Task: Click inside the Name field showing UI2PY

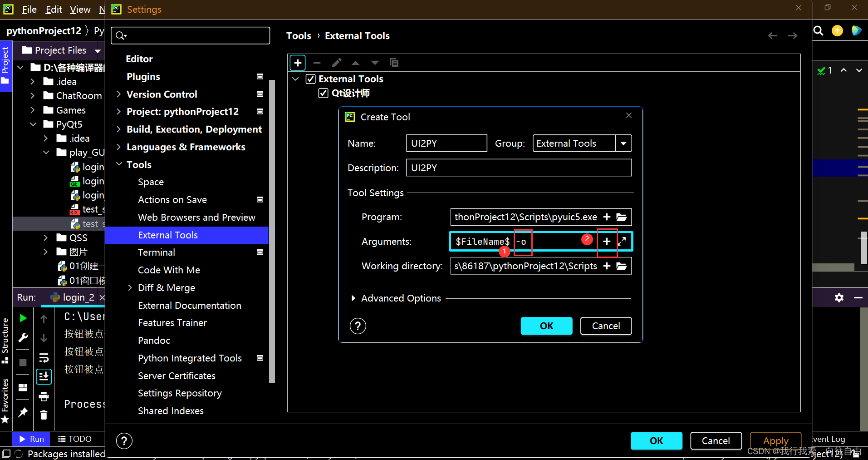Action: click(x=446, y=143)
